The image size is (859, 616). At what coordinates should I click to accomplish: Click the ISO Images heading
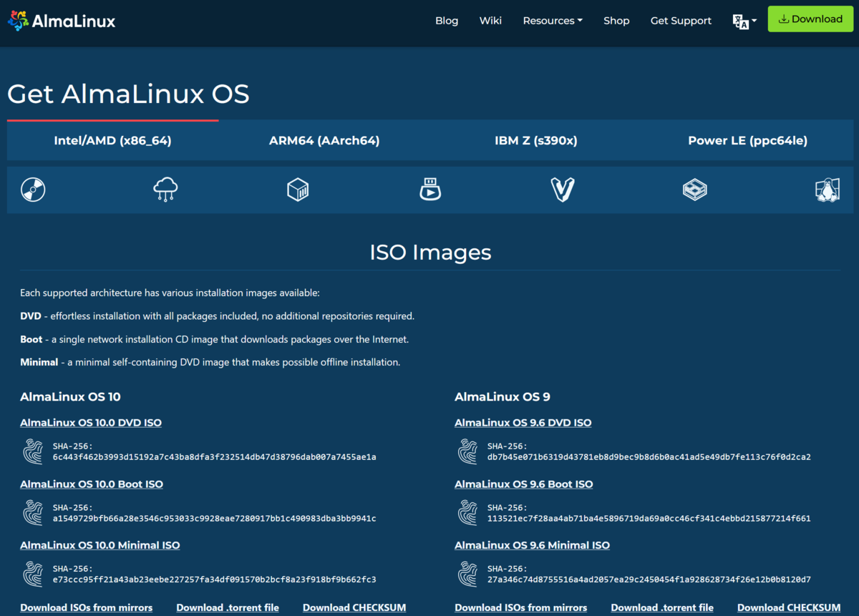430,252
